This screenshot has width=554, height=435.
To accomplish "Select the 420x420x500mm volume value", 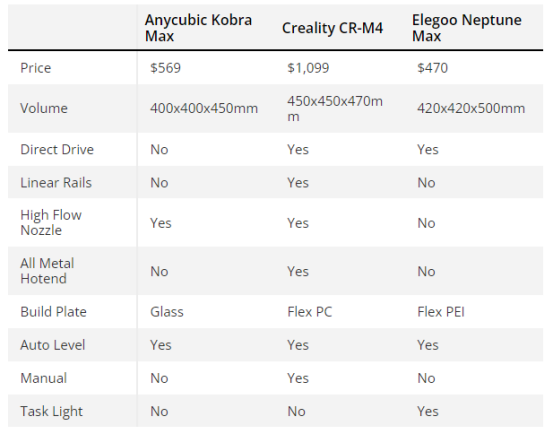I will tap(471, 108).
